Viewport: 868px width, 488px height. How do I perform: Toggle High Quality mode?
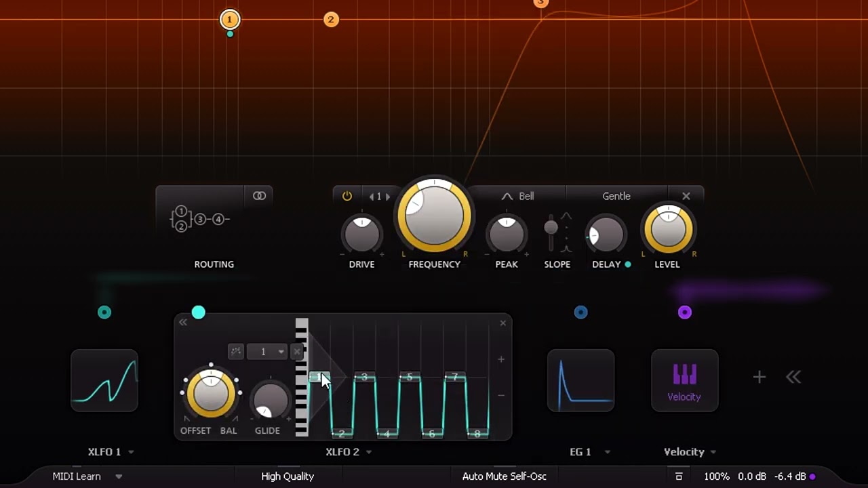pos(288,476)
